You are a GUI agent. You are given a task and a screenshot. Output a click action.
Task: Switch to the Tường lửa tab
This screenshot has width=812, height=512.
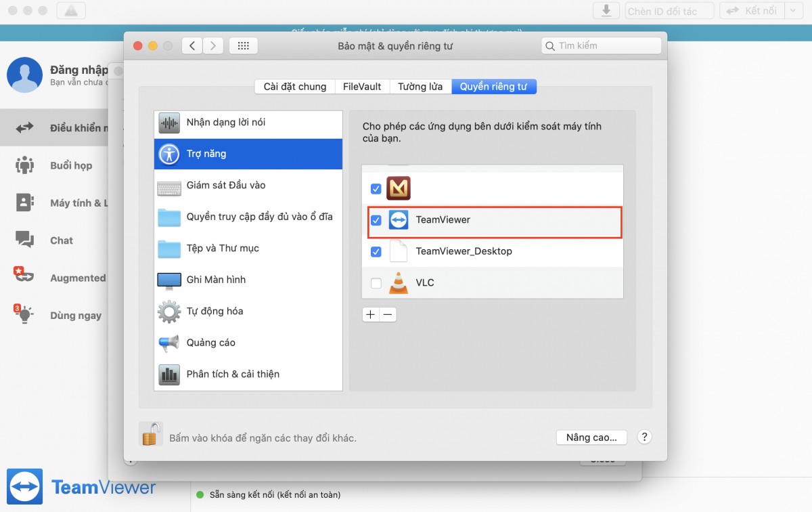420,87
